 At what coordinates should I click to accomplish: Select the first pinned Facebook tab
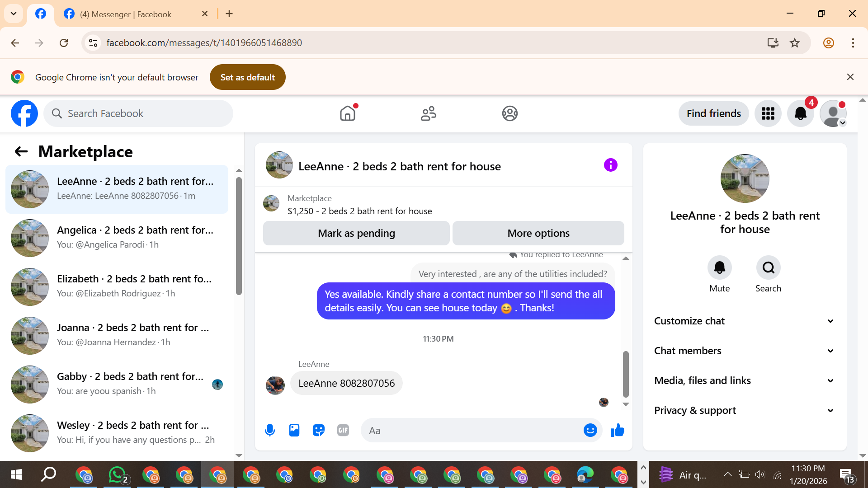coord(41,14)
